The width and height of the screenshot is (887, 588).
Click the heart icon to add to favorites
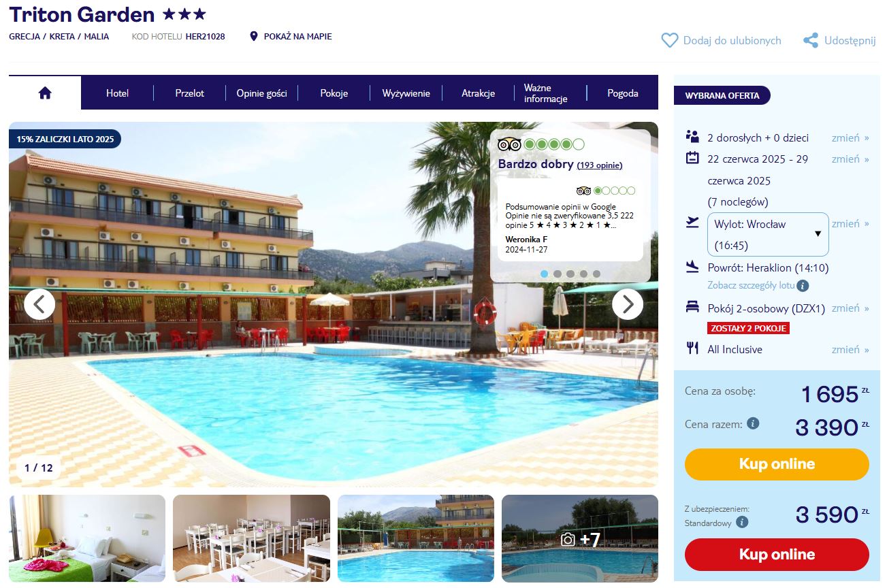coord(670,41)
